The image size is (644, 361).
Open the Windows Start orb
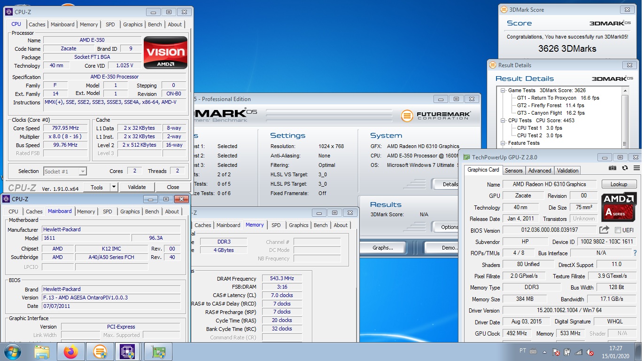pos(13,352)
